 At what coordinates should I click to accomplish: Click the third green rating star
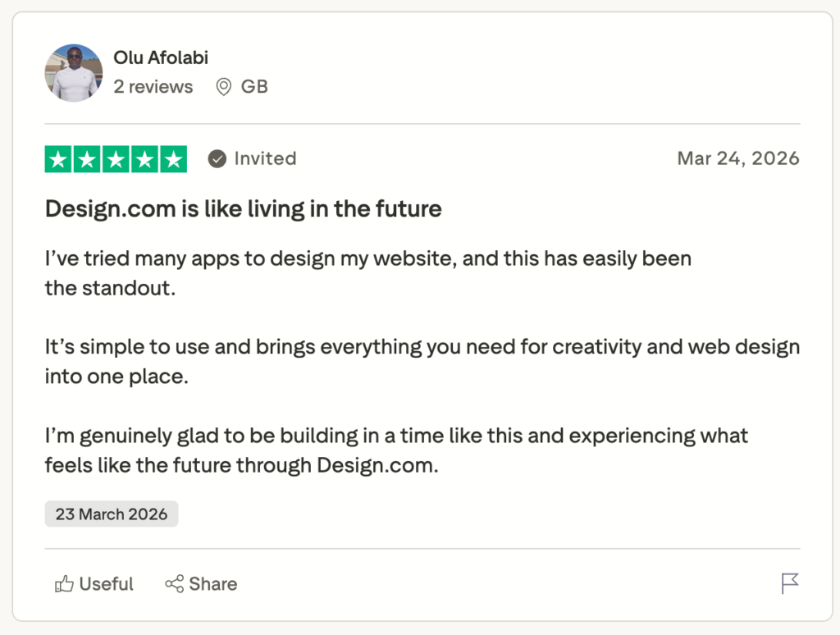pyautogui.click(x=116, y=159)
